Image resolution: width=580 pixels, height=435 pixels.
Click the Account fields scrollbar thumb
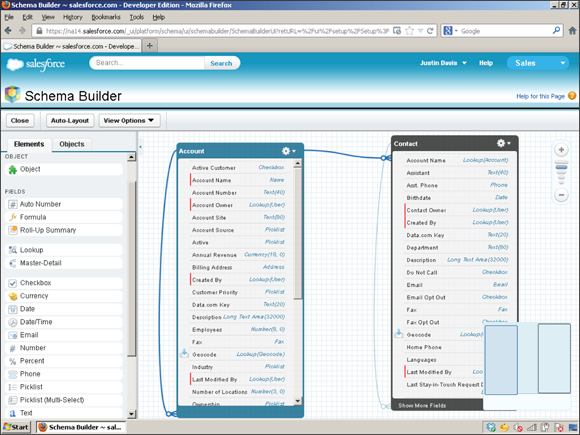pos(298,233)
